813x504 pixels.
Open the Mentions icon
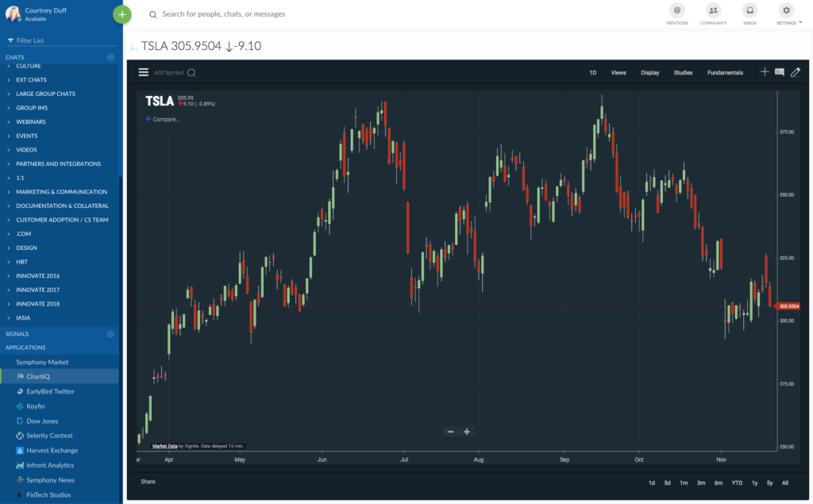(x=676, y=10)
